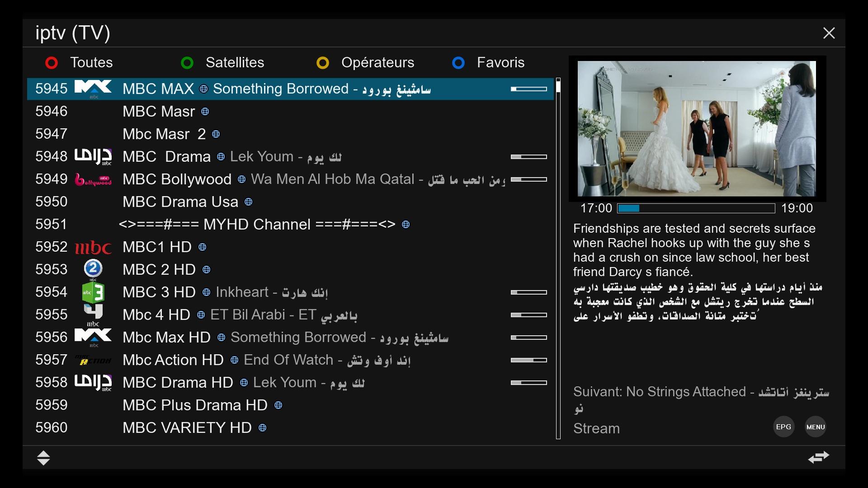Click the up/down sort arrows icon
Screen dimensions: 868x488
pyautogui.click(x=43, y=458)
